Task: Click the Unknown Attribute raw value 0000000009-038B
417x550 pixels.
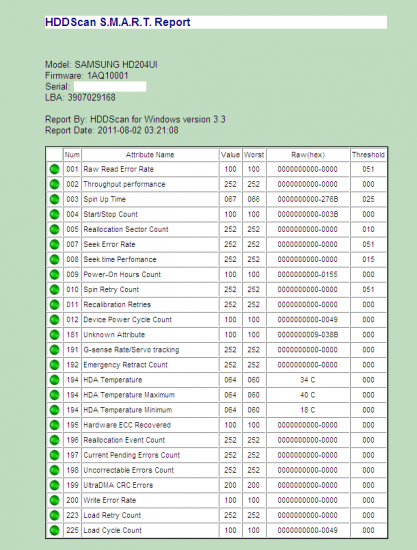Action: tap(308, 335)
